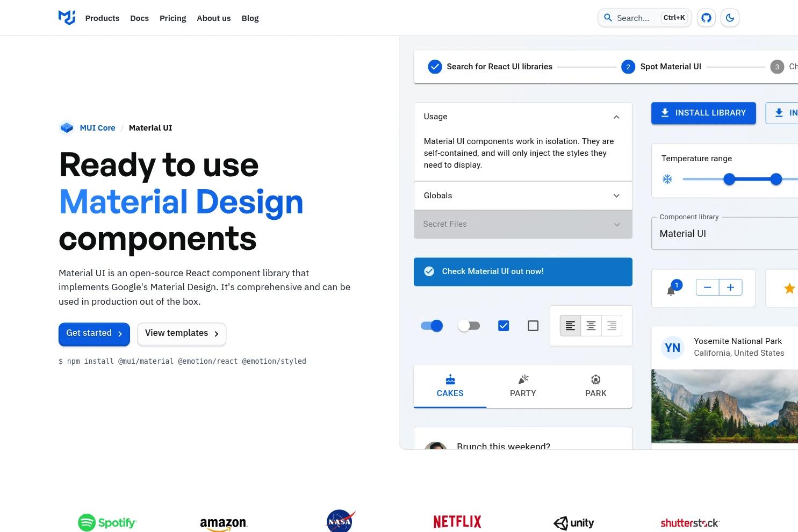Choose right text alignment
The width and height of the screenshot is (798, 532).
pyautogui.click(x=612, y=326)
